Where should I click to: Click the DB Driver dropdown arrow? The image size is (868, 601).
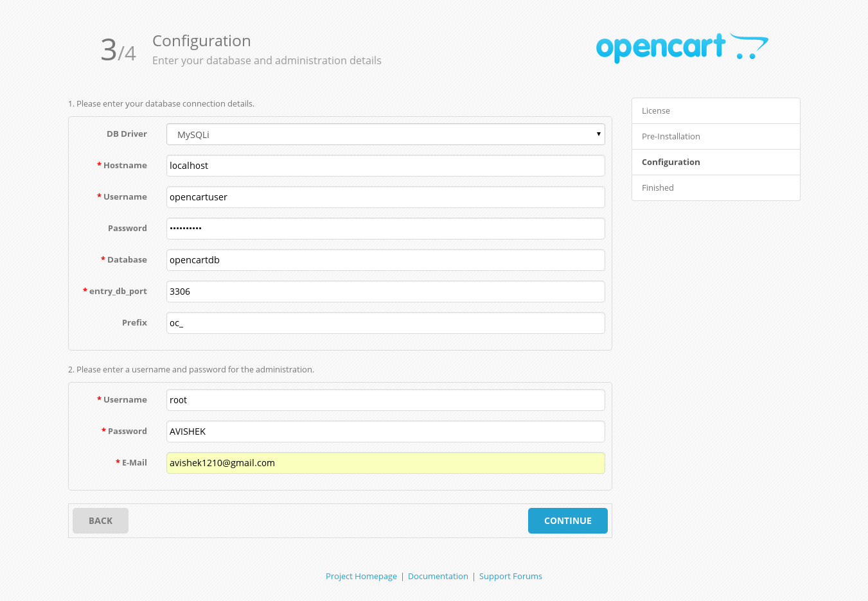click(598, 134)
